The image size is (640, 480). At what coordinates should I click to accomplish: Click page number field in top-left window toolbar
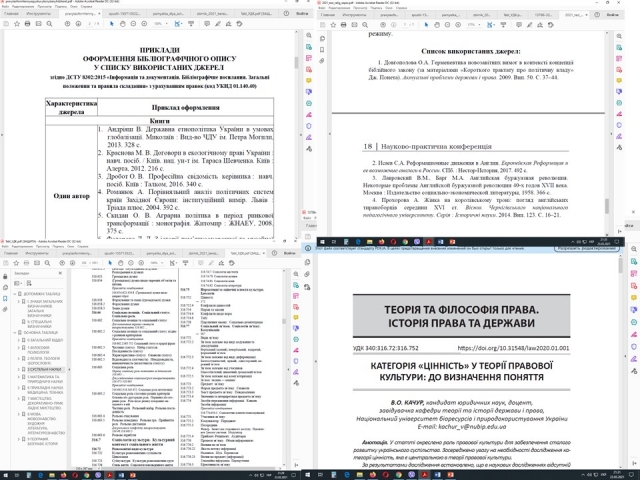point(90,24)
